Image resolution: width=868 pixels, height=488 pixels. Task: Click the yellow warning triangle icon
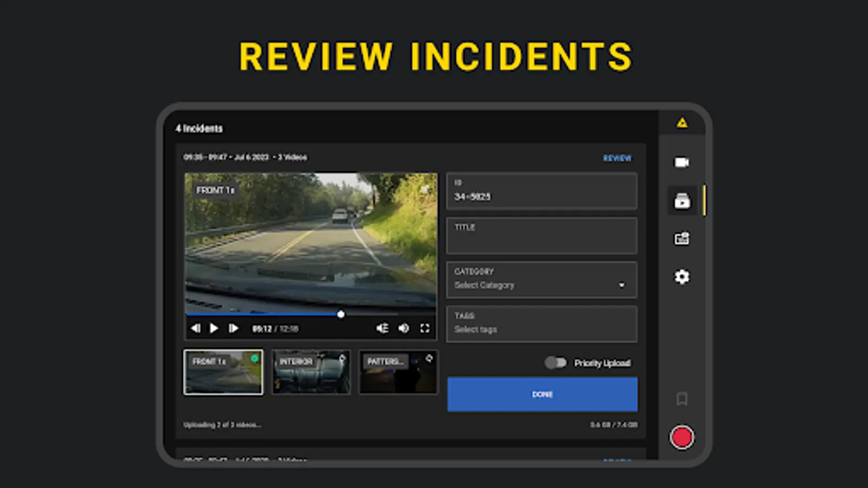(682, 123)
